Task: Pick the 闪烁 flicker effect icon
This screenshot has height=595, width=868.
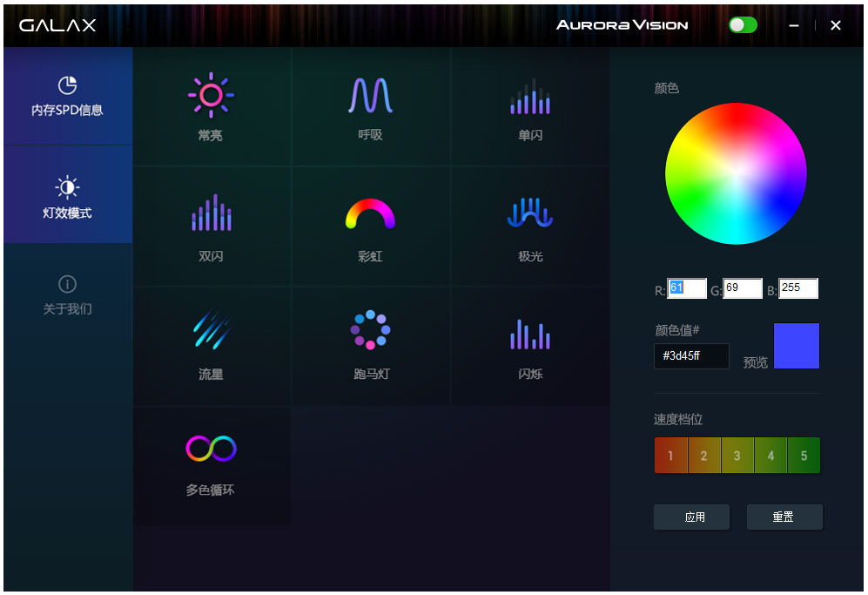Action: 529,334
